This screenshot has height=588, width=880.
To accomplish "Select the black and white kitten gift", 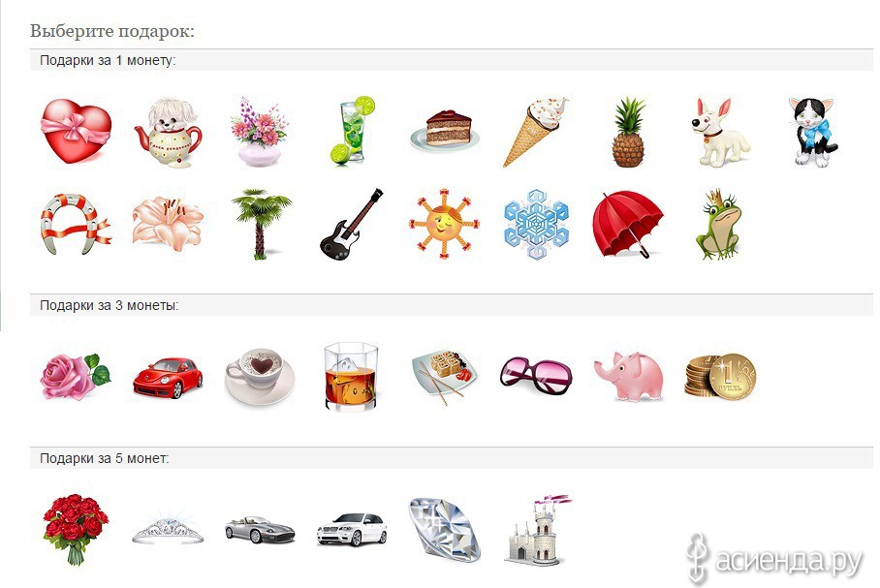I will pyautogui.click(x=813, y=132).
